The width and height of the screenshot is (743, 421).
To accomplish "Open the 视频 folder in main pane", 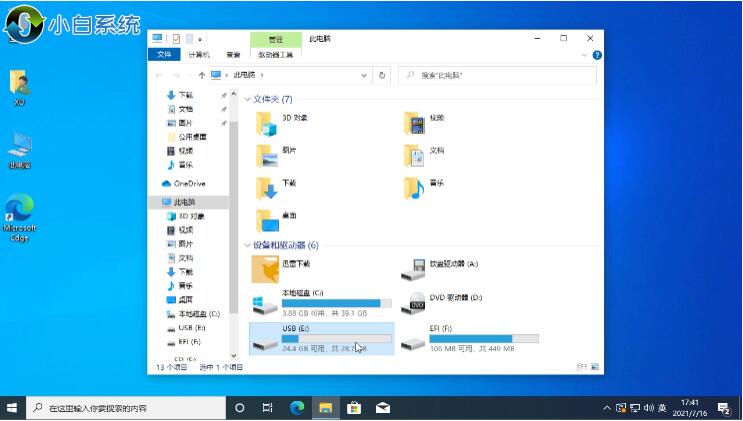I will click(x=424, y=123).
